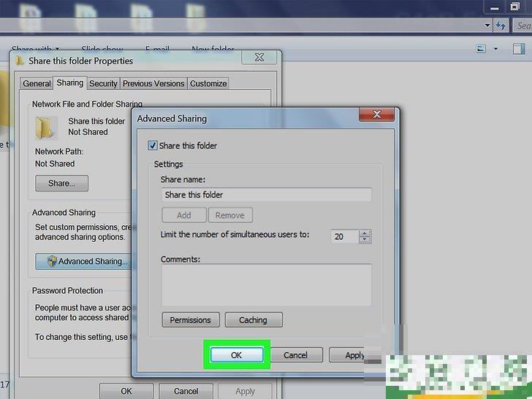This screenshot has width=532, height=399.
Task: Decrease the simultaneous users limit by one
Action: tap(365, 240)
